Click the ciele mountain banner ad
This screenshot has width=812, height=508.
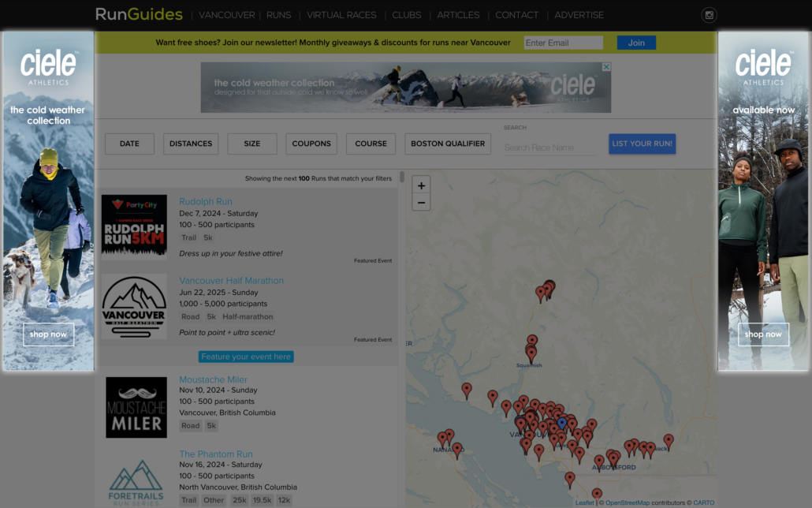click(405, 88)
